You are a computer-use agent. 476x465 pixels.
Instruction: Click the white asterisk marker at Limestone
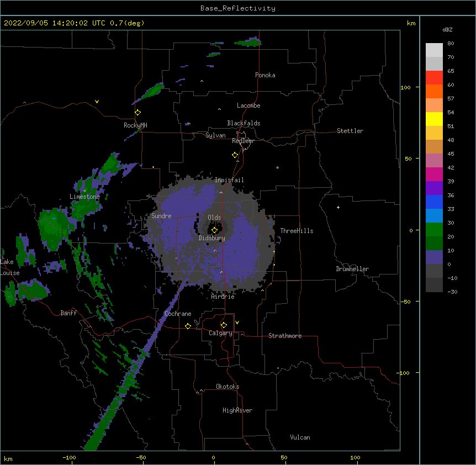[85, 191]
